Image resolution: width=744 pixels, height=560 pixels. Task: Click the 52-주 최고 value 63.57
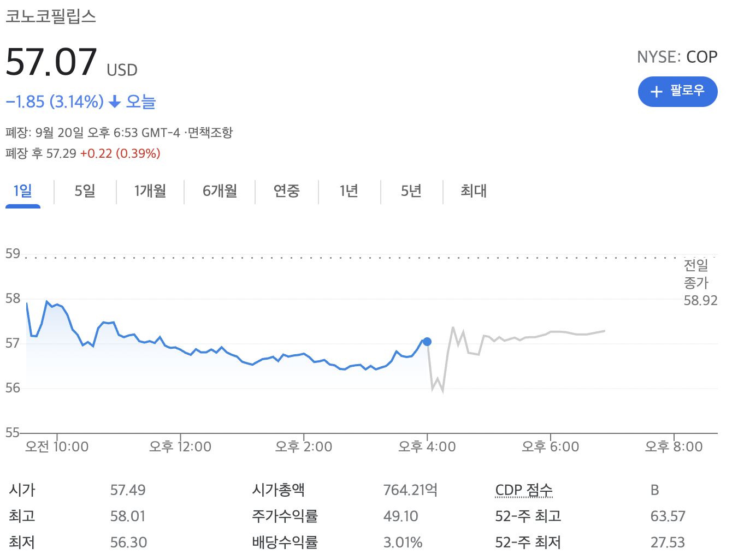(668, 516)
